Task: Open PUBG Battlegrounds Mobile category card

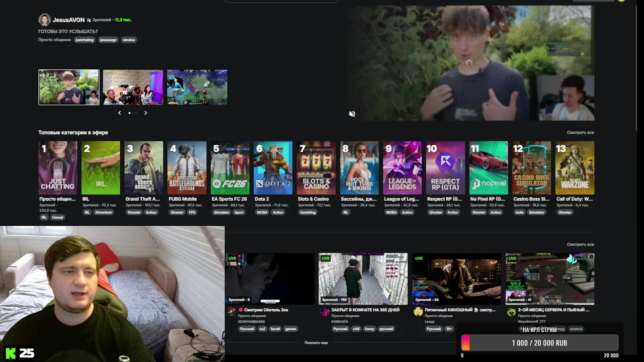Action: 187,168
